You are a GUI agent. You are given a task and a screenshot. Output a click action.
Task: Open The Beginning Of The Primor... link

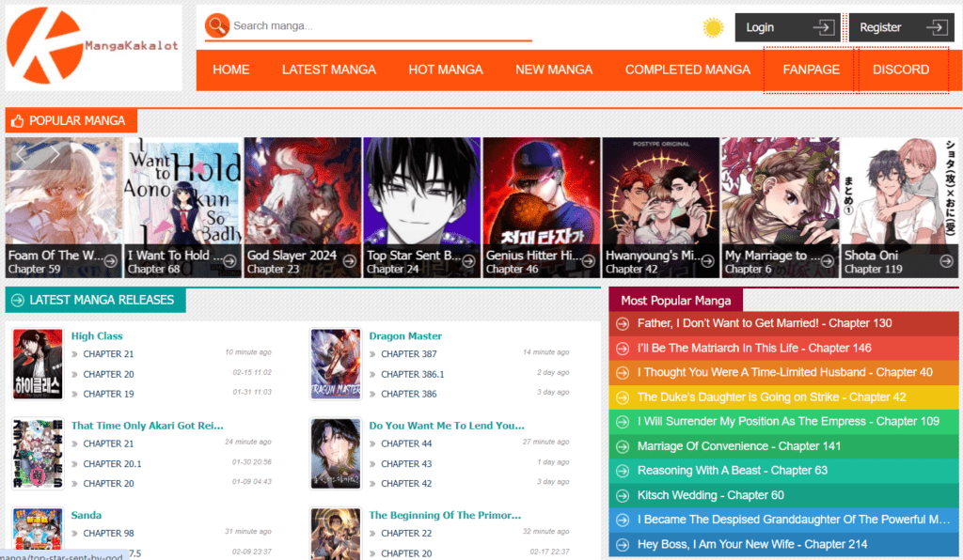[x=445, y=515]
